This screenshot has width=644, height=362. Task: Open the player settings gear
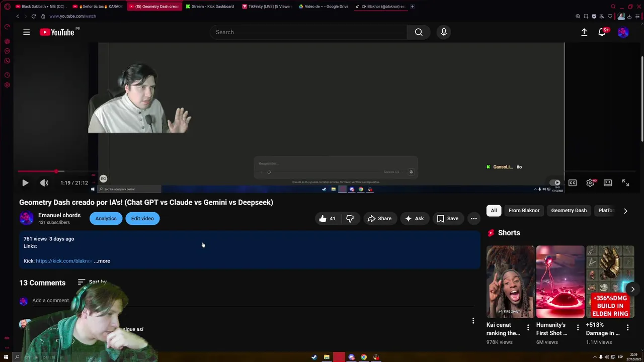click(x=590, y=183)
